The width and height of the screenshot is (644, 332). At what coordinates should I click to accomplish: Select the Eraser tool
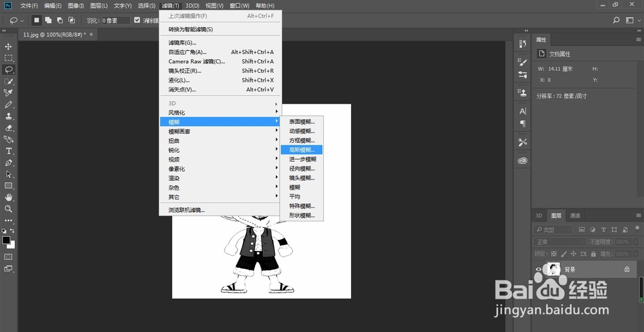pyautogui.click(x=8, y=127)
